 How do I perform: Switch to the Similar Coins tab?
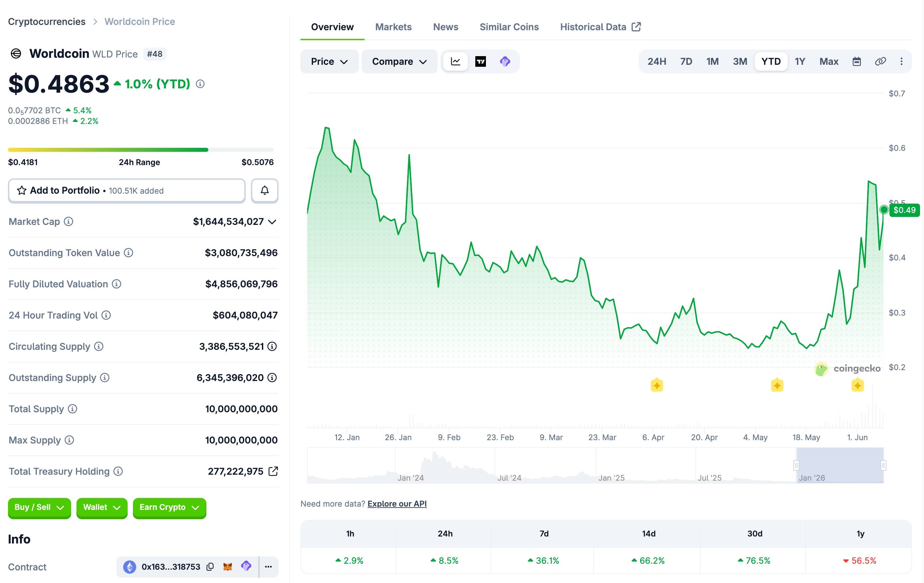(x=509, y=27)
